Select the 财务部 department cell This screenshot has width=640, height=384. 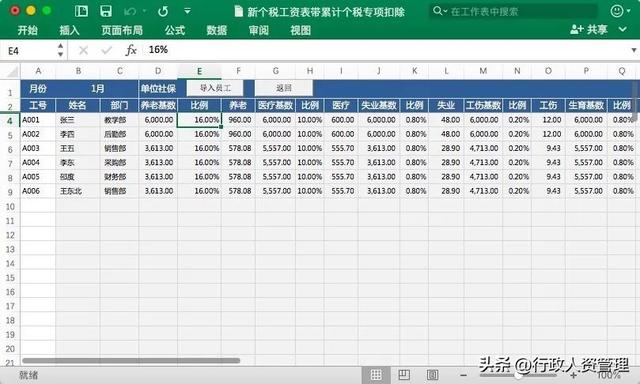119,177
